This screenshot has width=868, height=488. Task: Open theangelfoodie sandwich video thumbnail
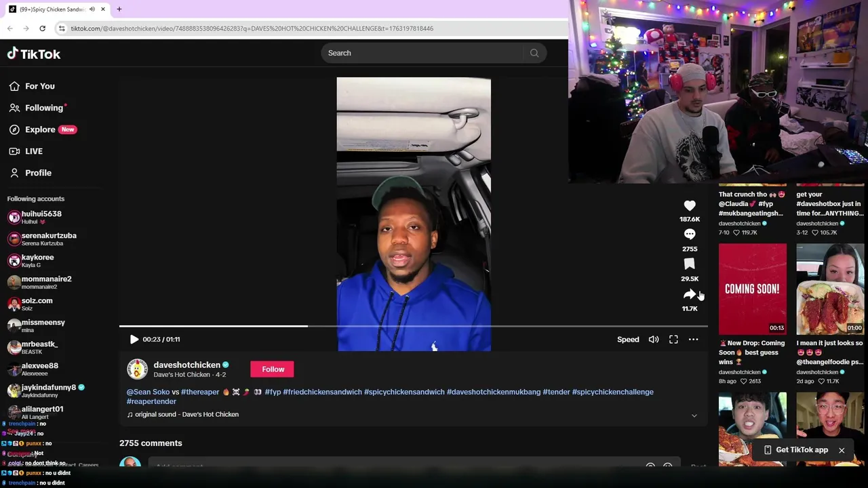pos(830,289)
